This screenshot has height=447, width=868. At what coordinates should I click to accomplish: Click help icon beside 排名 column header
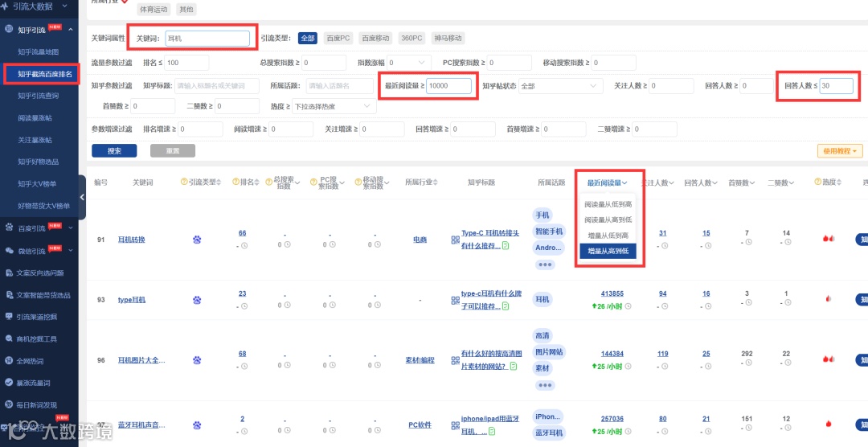(x=235, y=182)
